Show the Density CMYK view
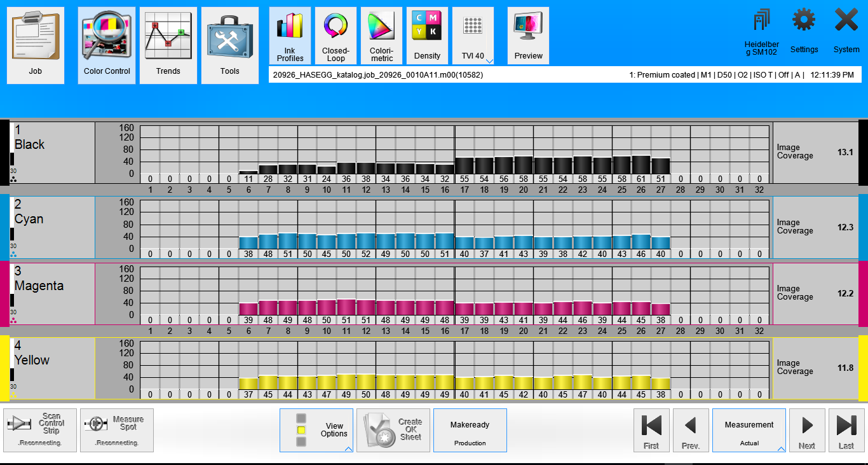Screen dimensions: 868x465 (427, 36)
